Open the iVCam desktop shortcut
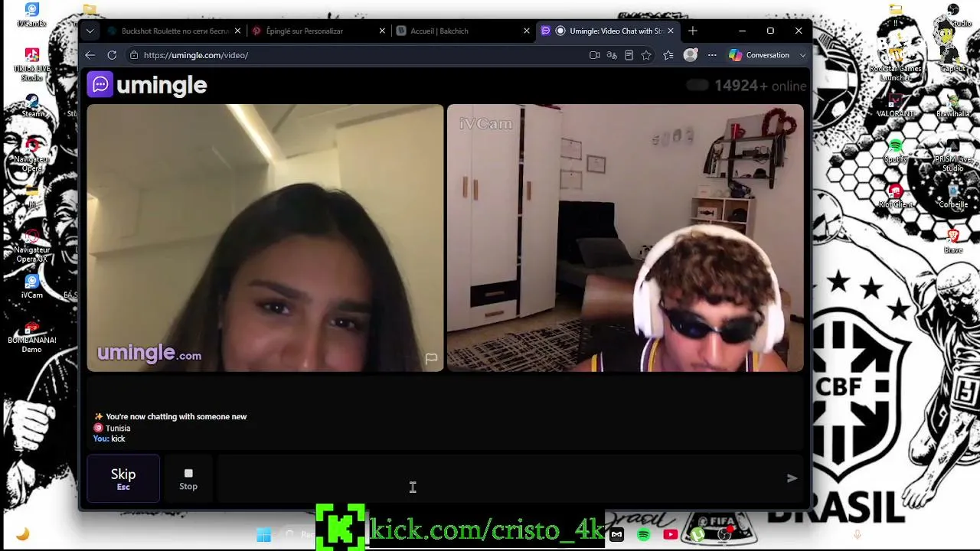The width and height of the screenshot is (980, 551). 32,286
